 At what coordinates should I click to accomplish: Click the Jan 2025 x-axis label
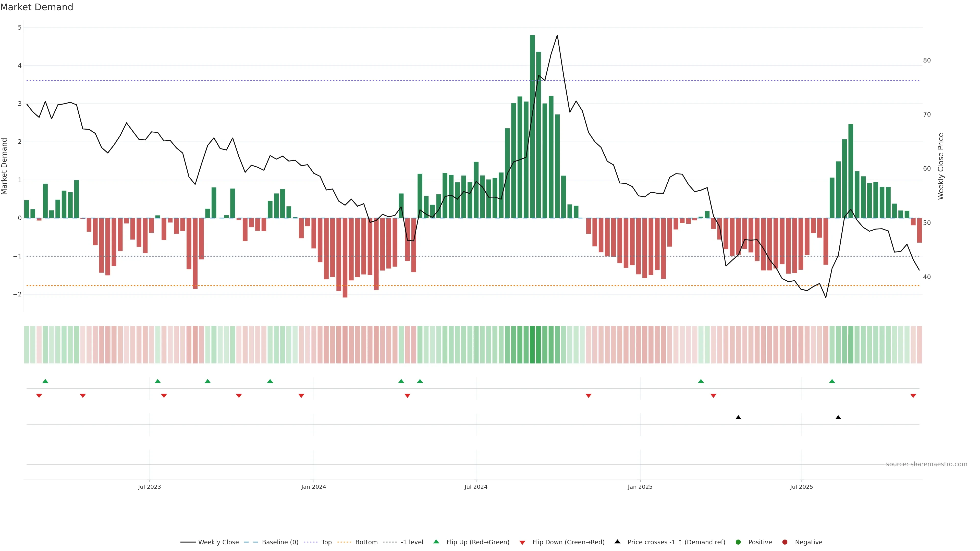640,487
